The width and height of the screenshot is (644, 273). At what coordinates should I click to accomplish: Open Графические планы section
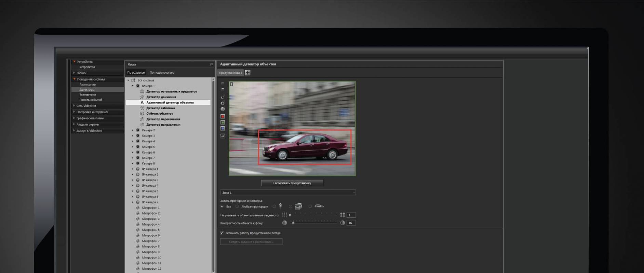97,118
